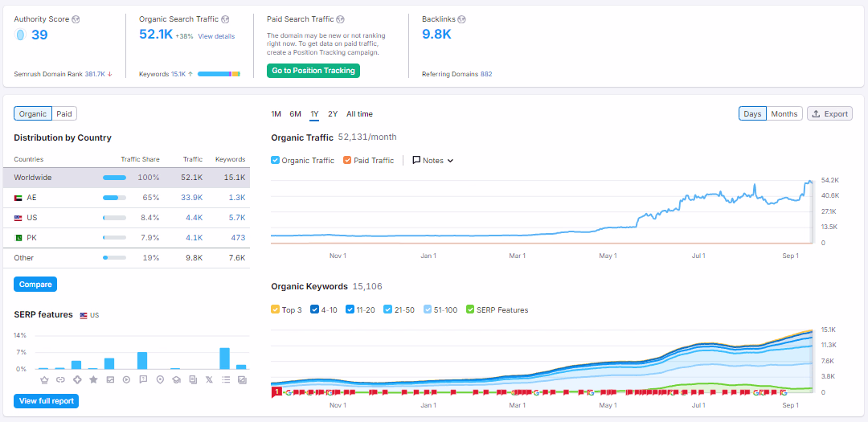Toggle the Paid Traffic checkbox
This screenshot has height=422, width=868.
point(347,160)
